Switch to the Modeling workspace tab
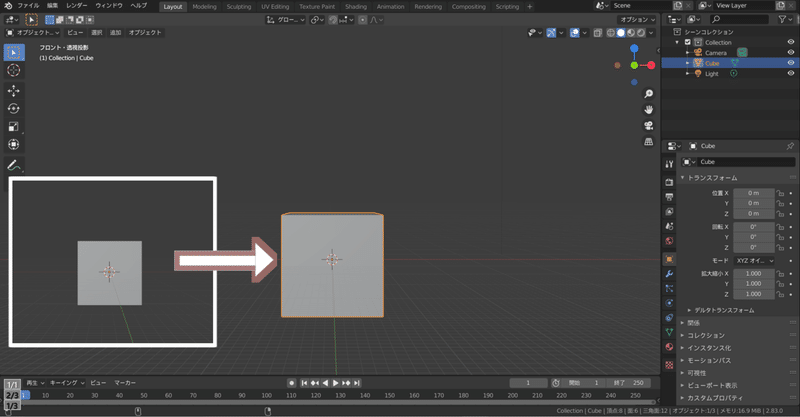This screenshot has width=800, height=417. click(x=204, y=7)
